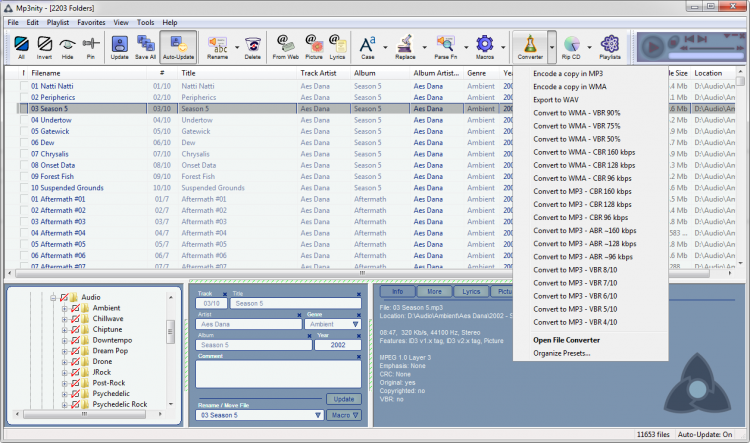Screen dimensions: 750x443
Task: Open the Favorites menu
Action: (91, 22)
